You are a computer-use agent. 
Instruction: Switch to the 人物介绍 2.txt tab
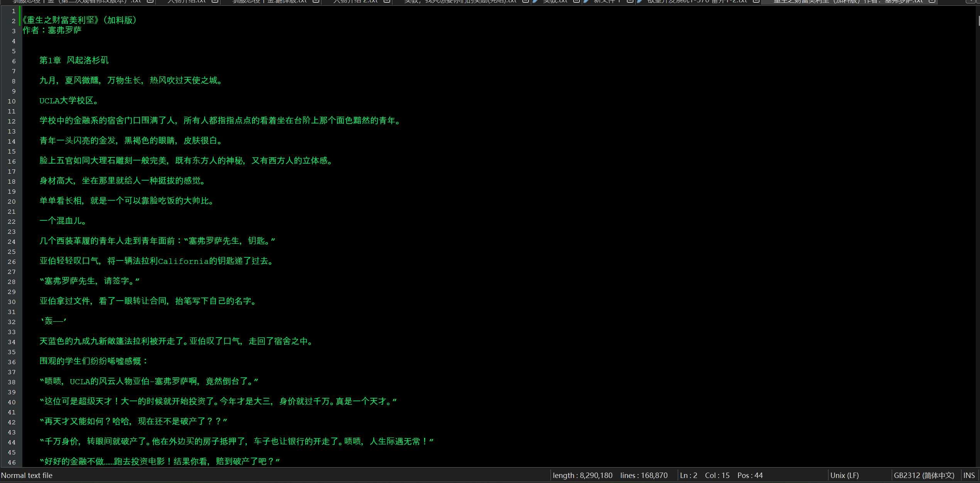click(x=355, y=2)
